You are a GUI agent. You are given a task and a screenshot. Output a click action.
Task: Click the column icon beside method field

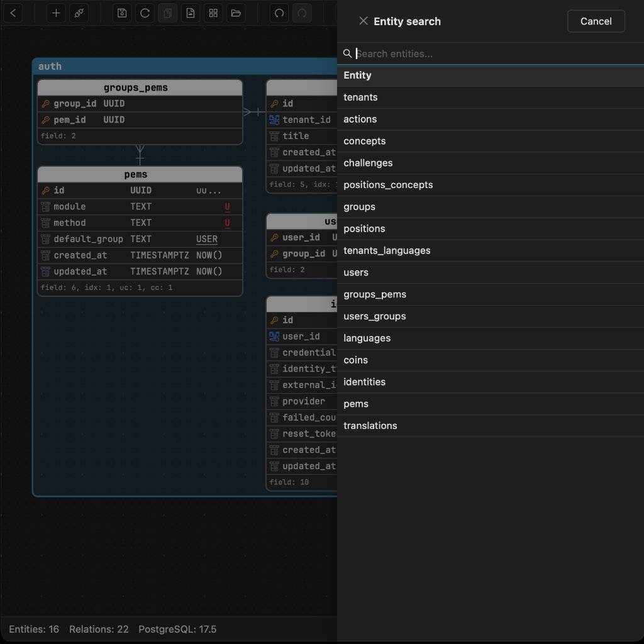coord(45,223)
